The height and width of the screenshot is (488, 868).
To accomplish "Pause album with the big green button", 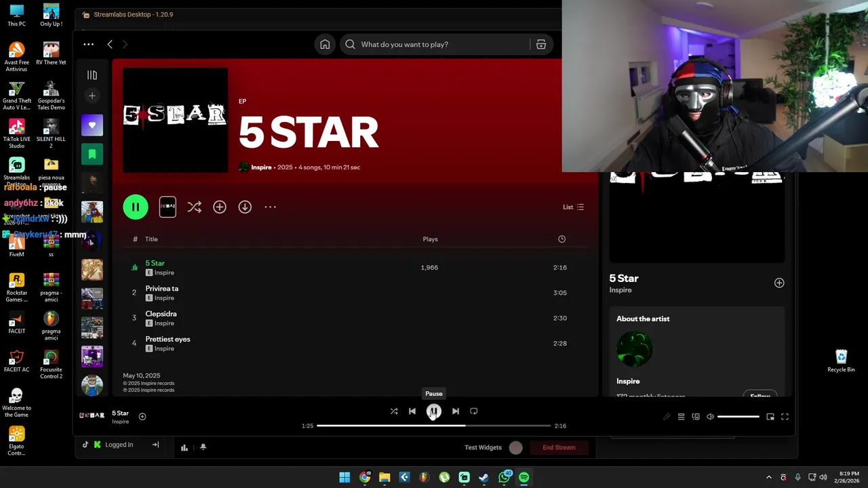I will click(x=136, y=207).
